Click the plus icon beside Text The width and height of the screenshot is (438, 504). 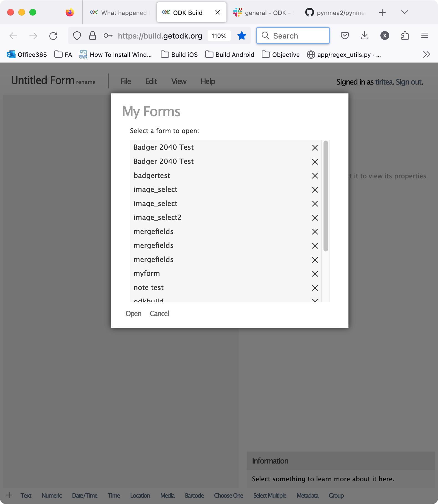(x=9, y=495)
